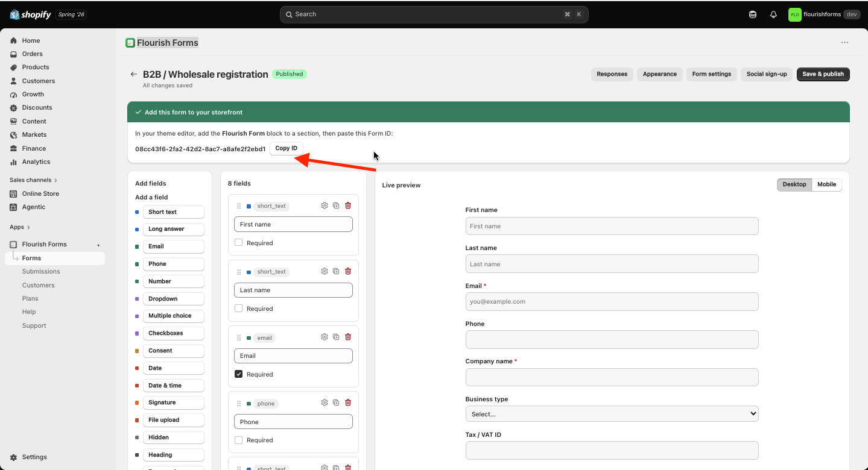Open Social sign-up
868x470 pixels.
[767, 74]
